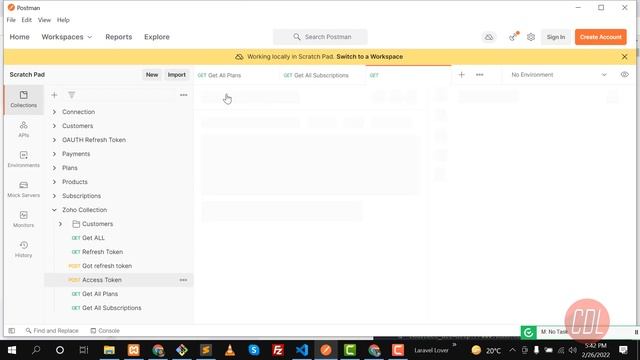Open the View menu
Viewport: 640px width, 360px height.
44,20
